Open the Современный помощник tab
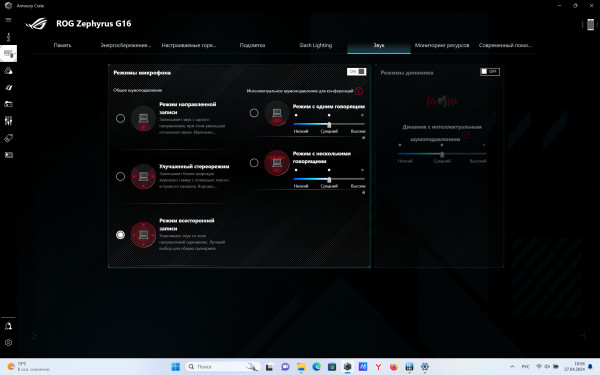600x375 pixels. coord(505,45)
